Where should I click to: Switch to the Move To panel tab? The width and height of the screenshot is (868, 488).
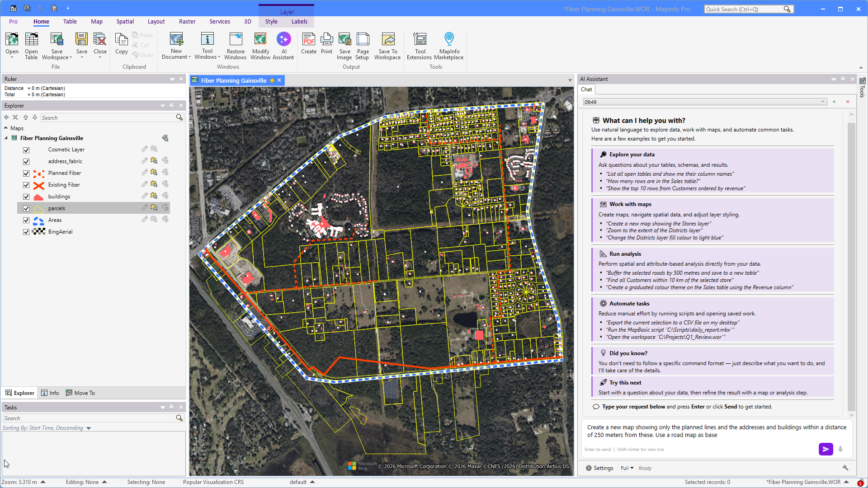pyautogui.click(x=80, y=393)
